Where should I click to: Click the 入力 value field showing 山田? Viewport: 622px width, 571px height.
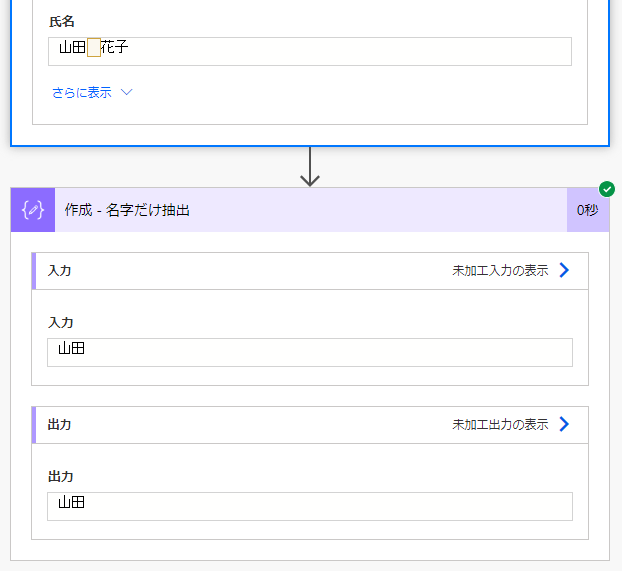310,352
